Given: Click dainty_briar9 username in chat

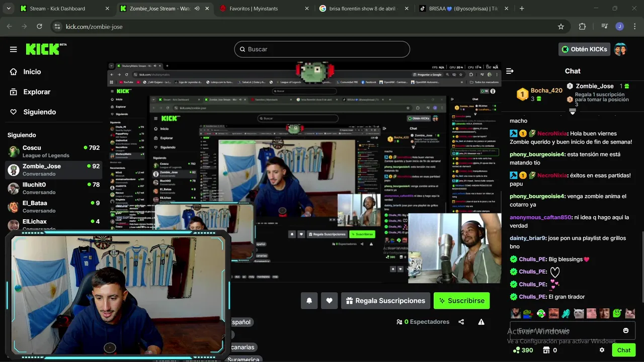Looking at the screenshot, I should (527, 238).
